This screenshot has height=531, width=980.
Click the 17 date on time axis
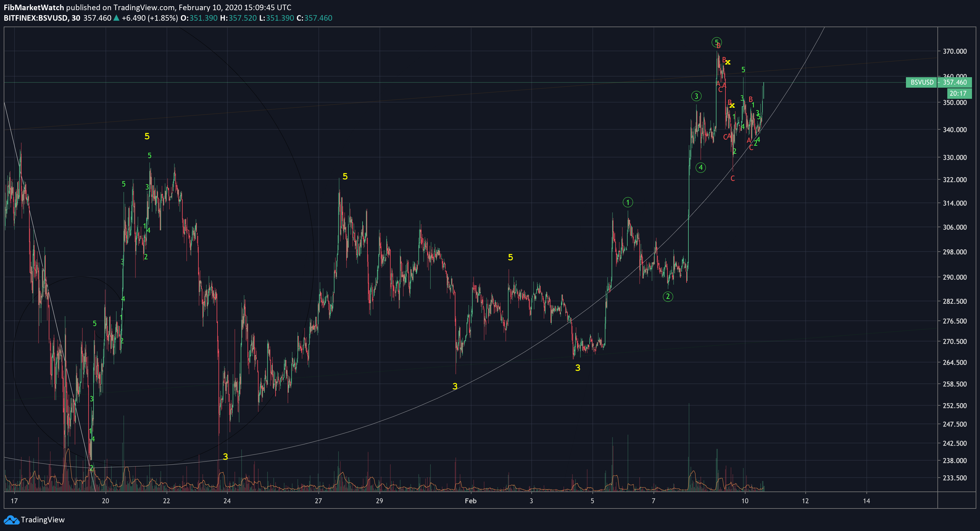[14, 501]
